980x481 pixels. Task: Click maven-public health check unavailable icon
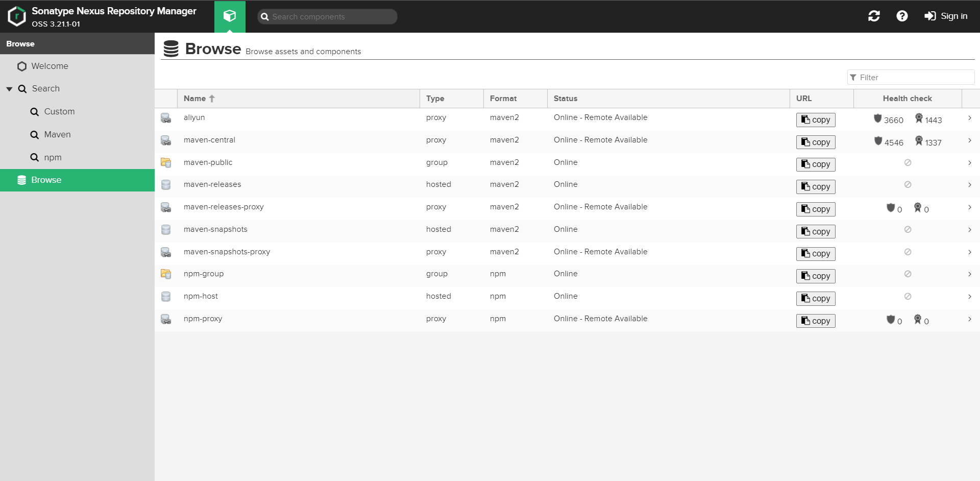pyautogui.click(x=908, y=162)
